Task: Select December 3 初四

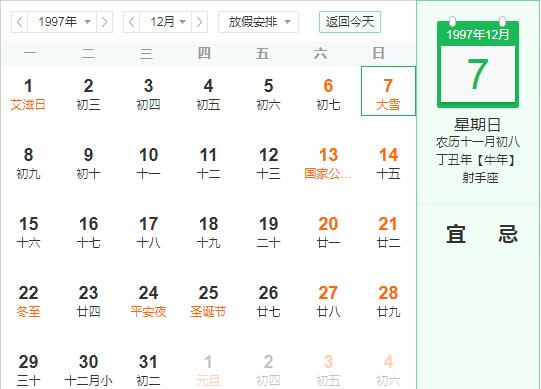Action: point(148,94)
